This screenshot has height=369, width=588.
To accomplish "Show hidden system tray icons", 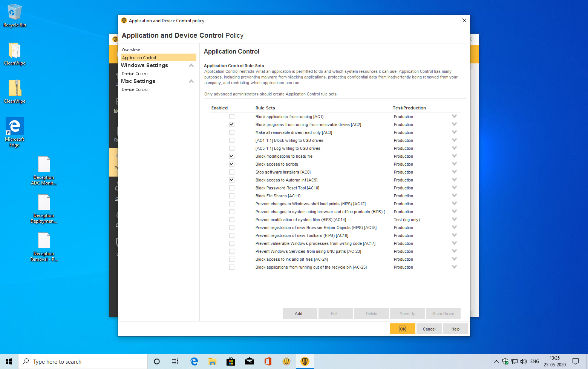I will click(496, 361).
